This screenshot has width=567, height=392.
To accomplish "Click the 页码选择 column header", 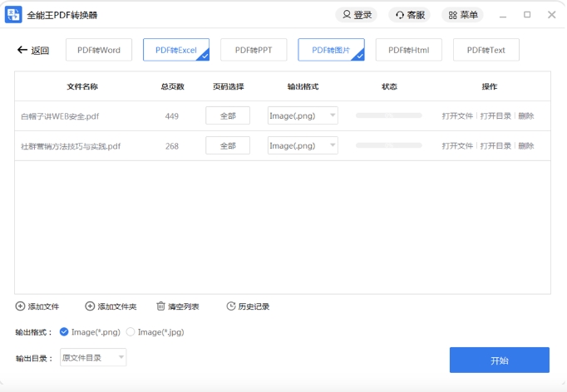I will [x=228, y=86].
